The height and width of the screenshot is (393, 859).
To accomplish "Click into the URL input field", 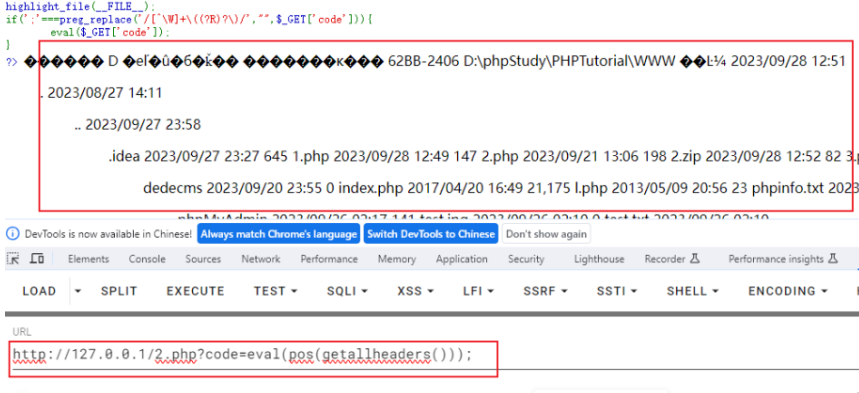I will [427, 355].
